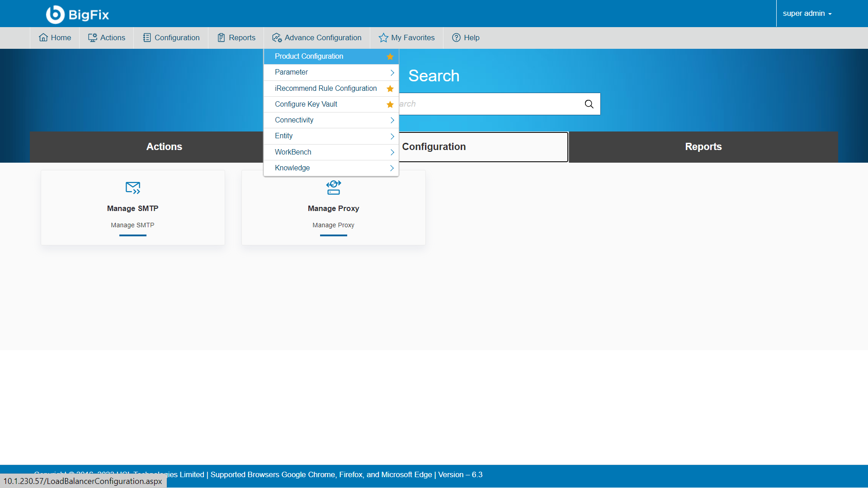The image size is (868, 488).
Task: Toggle favorite star for iRecommend Rule Configuration
Action: [390, 89]
